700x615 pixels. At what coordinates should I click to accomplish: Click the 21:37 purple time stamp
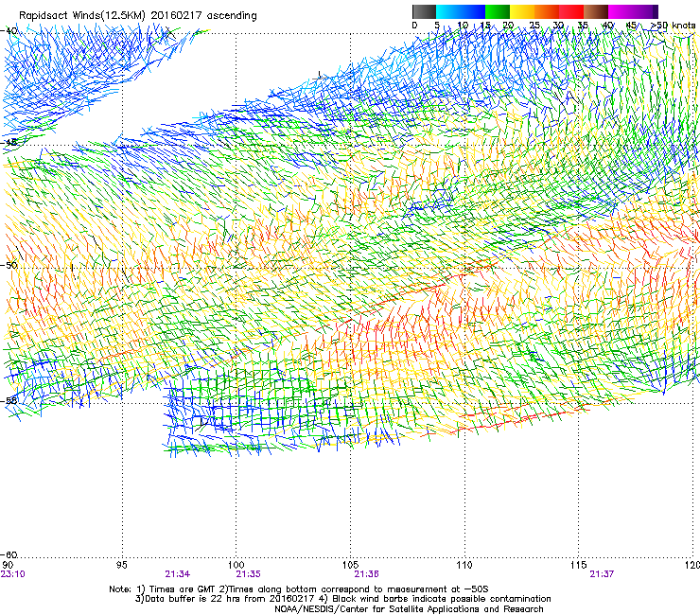[x=602, y=574]
